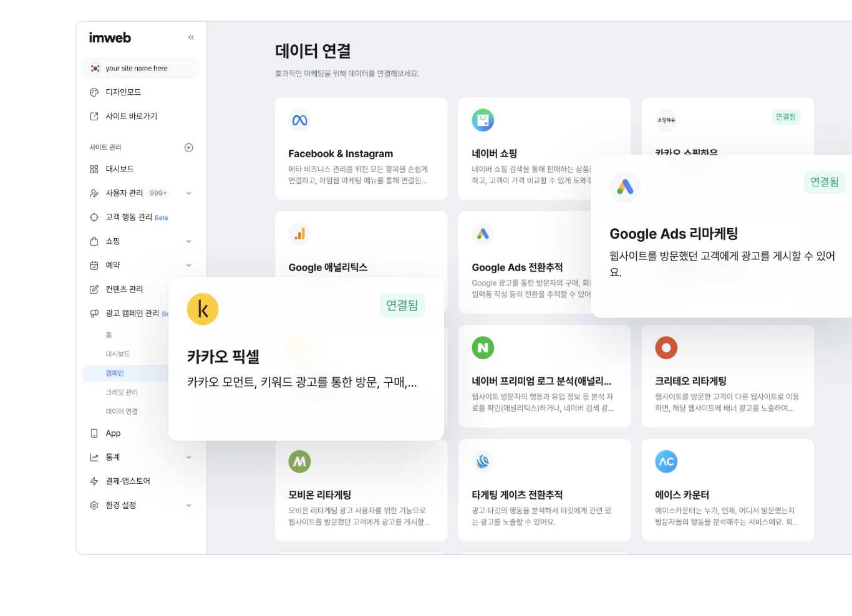
Task: Click 연결됨 badge on 카카오 픽셀 card
Action: point(402,306)
